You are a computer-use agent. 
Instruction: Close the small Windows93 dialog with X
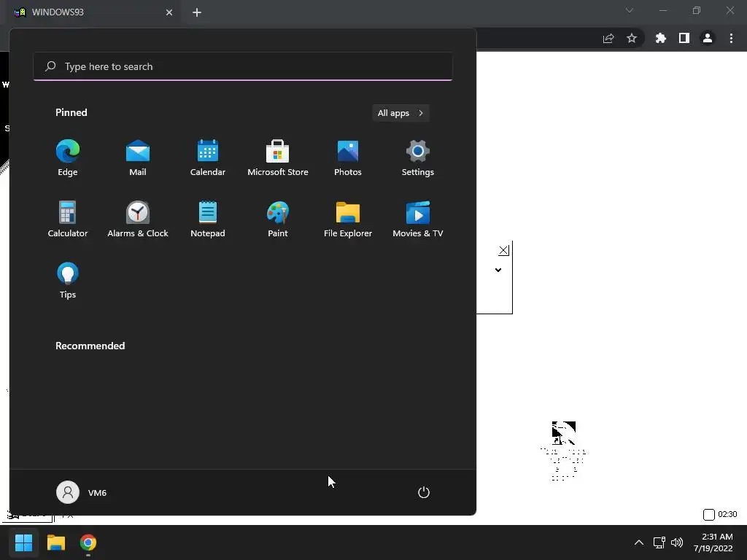(503, 251)
